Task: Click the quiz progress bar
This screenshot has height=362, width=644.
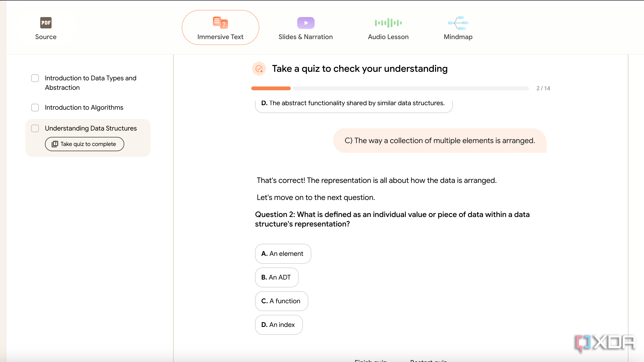Action: coord(390,88)
